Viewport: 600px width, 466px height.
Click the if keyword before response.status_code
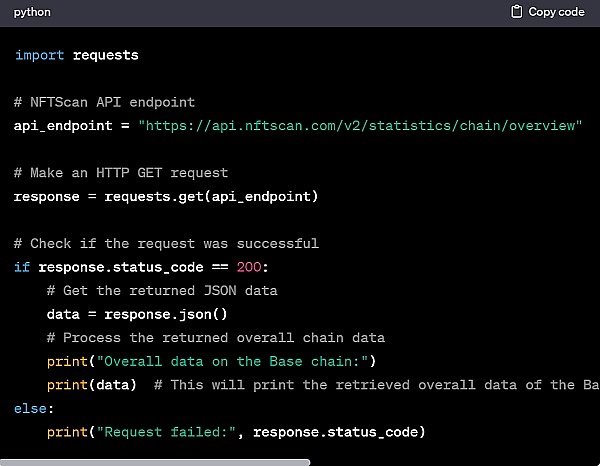point(22,267)
